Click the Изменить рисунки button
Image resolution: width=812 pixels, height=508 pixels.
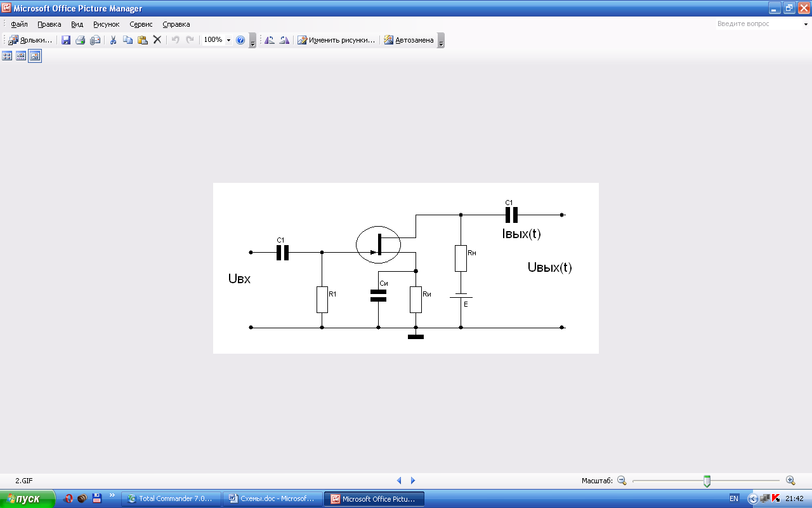[336, 40]
